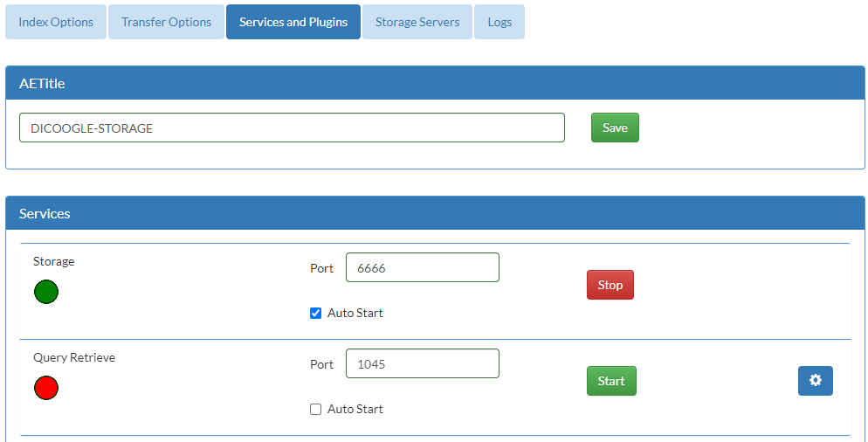Focus the DICOOGLE-STORAGE AETitle field
Screen dimensions: 868x442
click(292, 128)
